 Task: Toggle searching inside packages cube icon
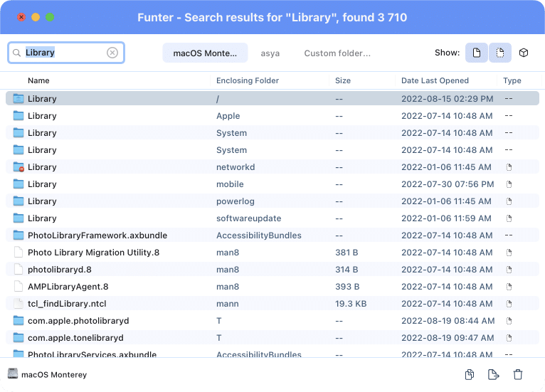click(x=524, y=53)
